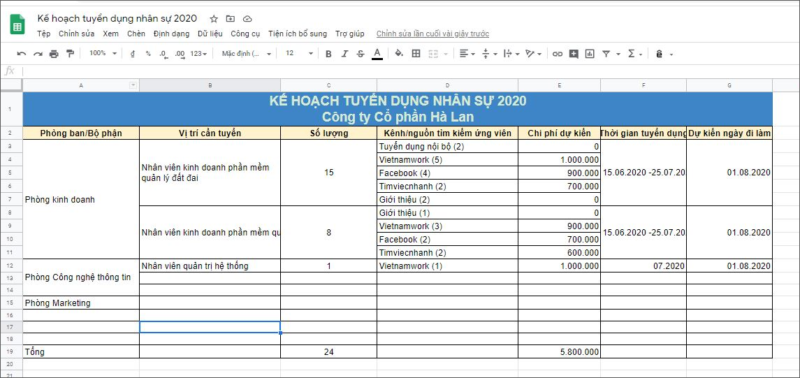
Task: Click the merge cells icon
Action: [433, 54]
